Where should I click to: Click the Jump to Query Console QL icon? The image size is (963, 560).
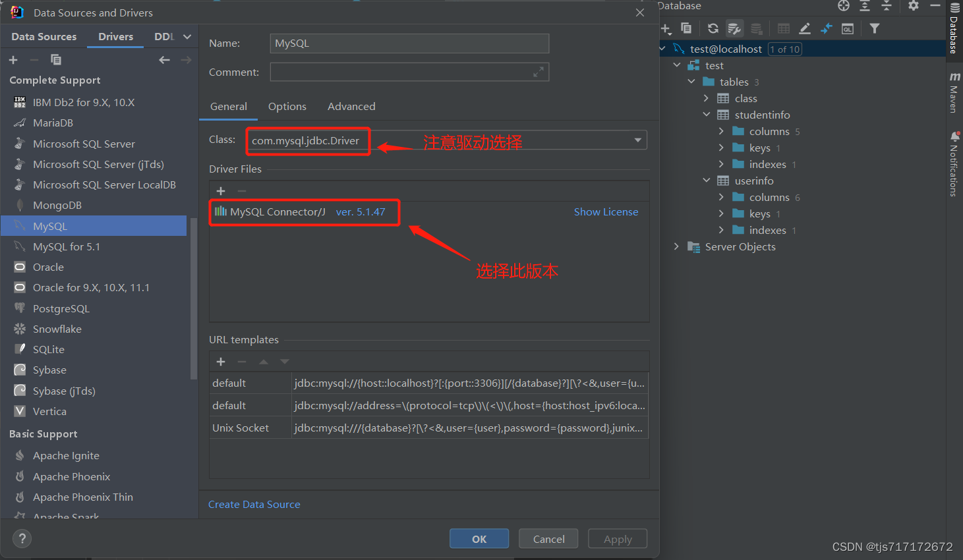(848, 28)
